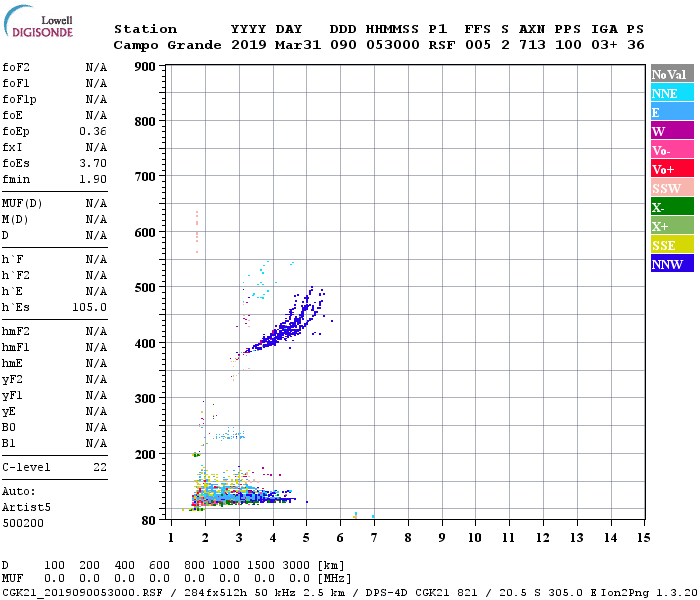The width and height of the screenshot is (700, 600).
Task: Select the SSW salmon legend swatch
Action: (x=672, y=188)
